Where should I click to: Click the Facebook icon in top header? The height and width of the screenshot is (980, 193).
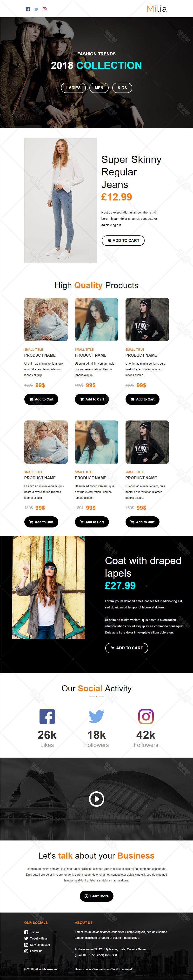[x=28, y=9]
